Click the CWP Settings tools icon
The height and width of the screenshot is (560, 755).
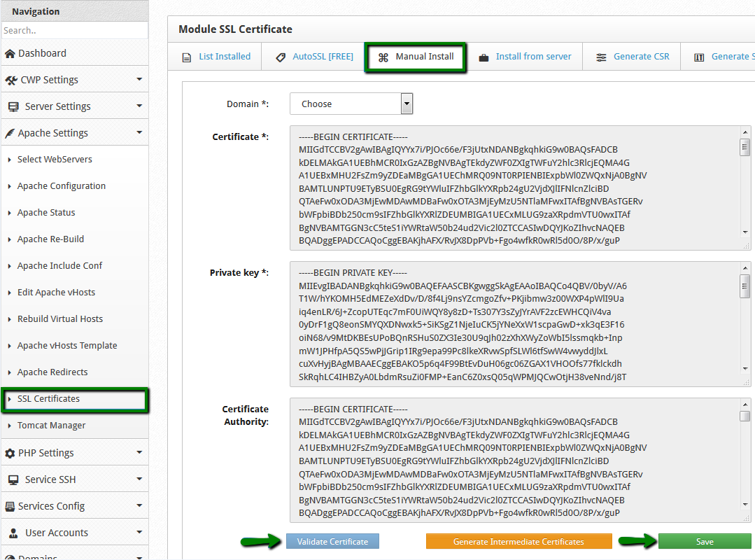click(10, 80)
